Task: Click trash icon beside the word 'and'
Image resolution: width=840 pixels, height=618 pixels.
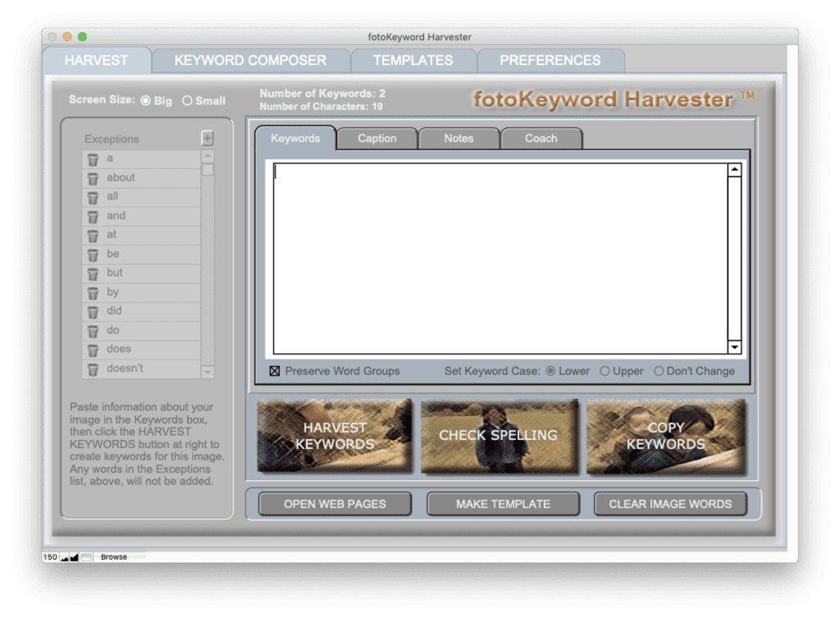Action: point(93,217)
